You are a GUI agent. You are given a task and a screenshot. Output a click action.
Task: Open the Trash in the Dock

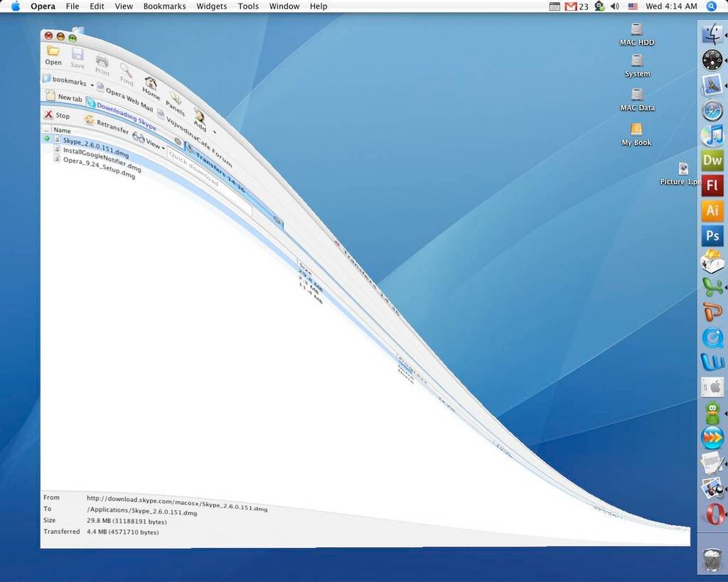coord(712,559)
